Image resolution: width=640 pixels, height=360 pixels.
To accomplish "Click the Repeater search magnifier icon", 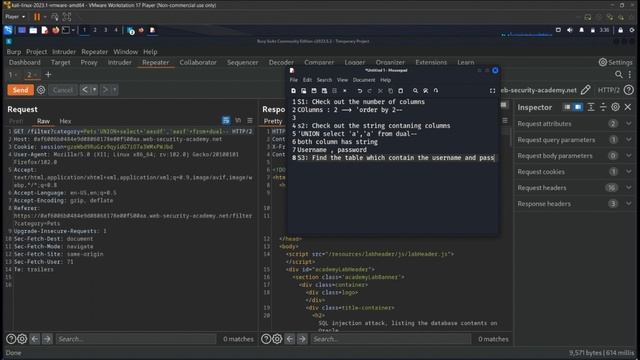I will (x=619, y=74).
